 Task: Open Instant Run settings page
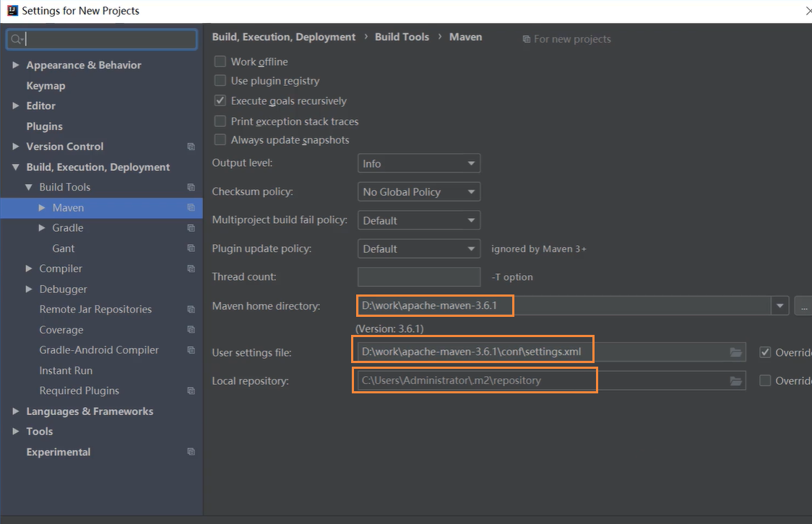(66, 370)
